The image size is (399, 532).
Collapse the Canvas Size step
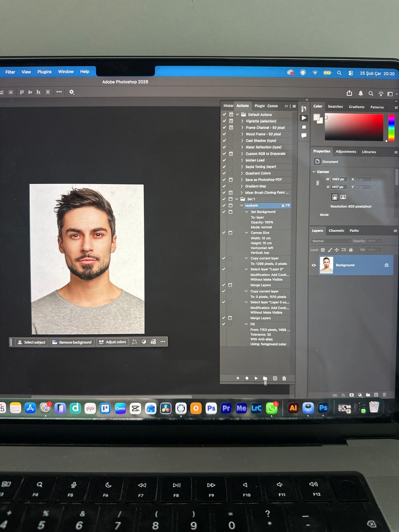246,233
